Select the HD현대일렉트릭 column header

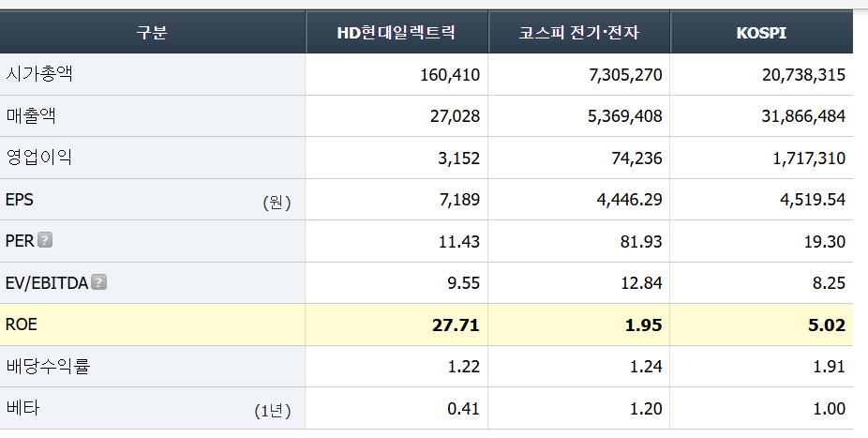point(397,32)
